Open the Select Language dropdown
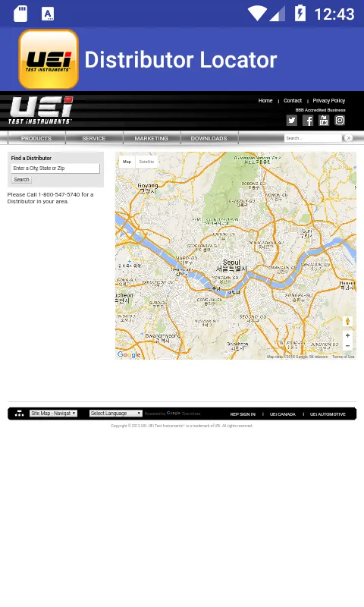This screenshot has width=364, height=607. [x=116, y=414]
